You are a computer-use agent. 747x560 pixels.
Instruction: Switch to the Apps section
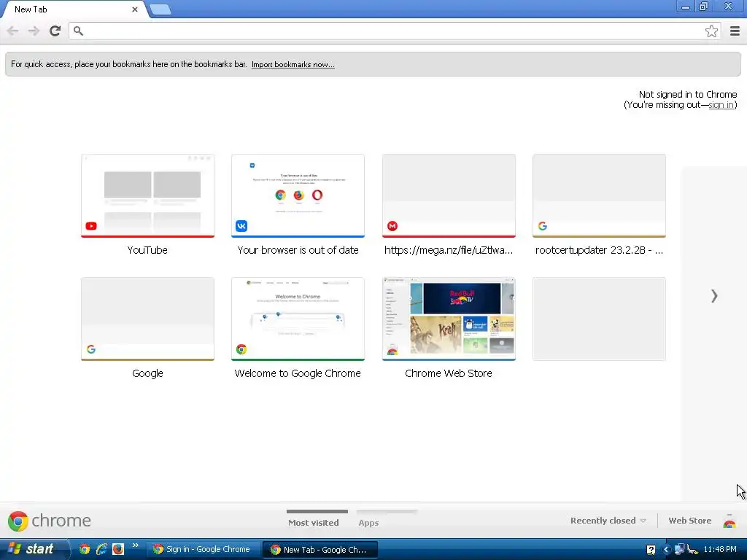tap(368, 522)
